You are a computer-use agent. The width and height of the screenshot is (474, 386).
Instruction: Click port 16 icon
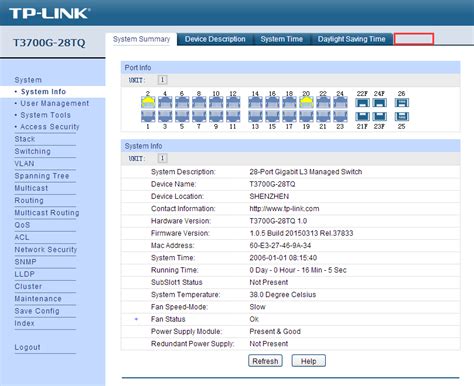point(272,102)
